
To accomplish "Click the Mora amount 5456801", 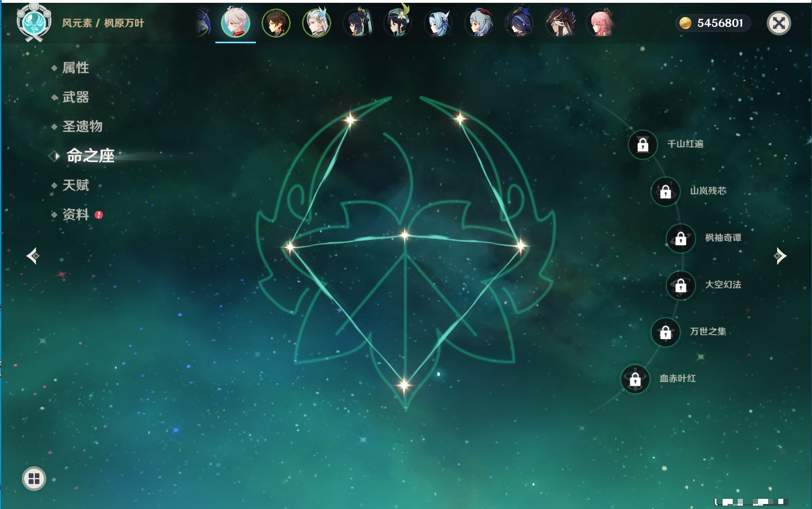I will pos(720,23).
